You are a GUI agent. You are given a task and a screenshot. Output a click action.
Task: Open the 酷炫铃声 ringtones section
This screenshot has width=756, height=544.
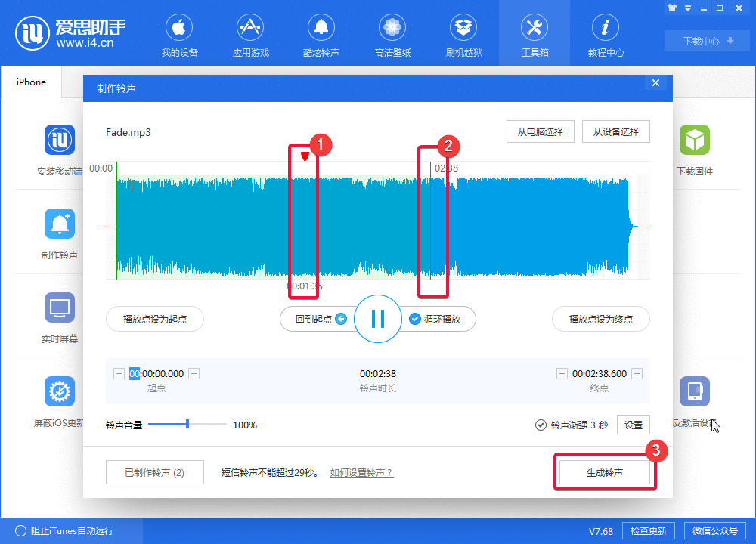(x=321, y=34)
